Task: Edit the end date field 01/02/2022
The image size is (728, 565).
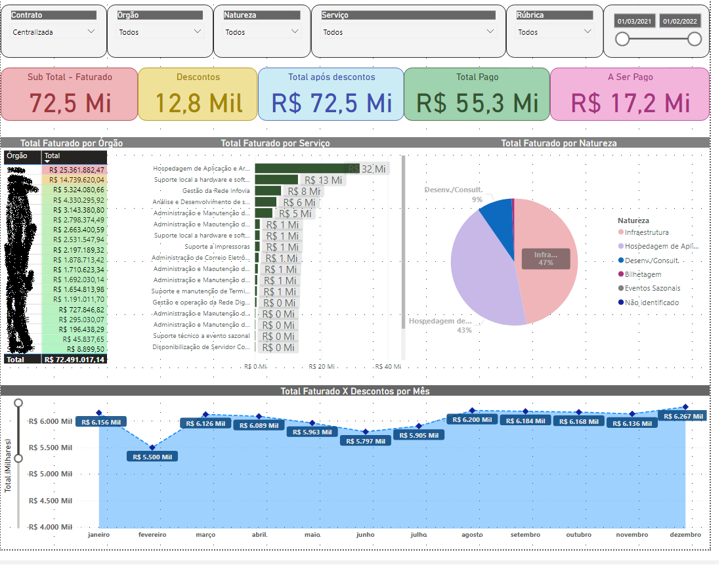Action: [x=679, y=22]
